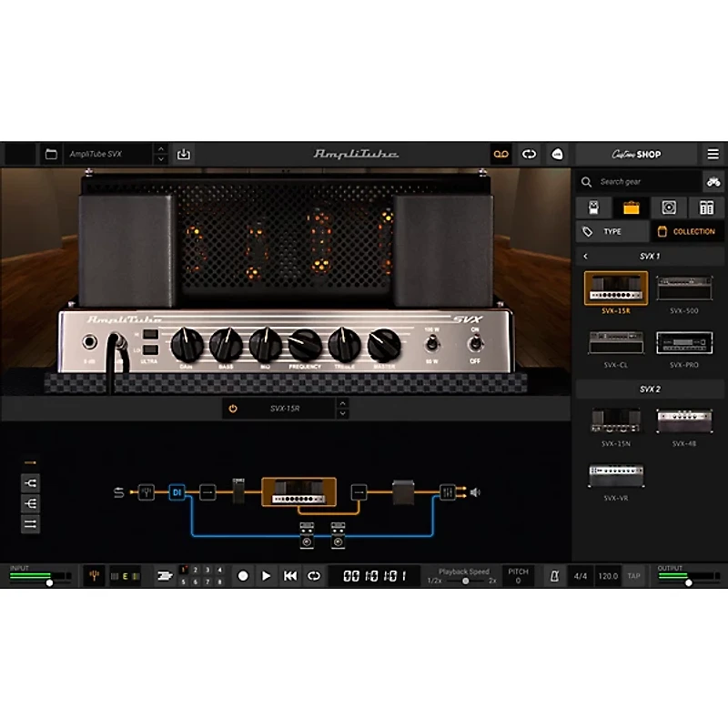Select the DI block in the signal chain
This screenshot has width=728, height=728.
pos(178,490)
